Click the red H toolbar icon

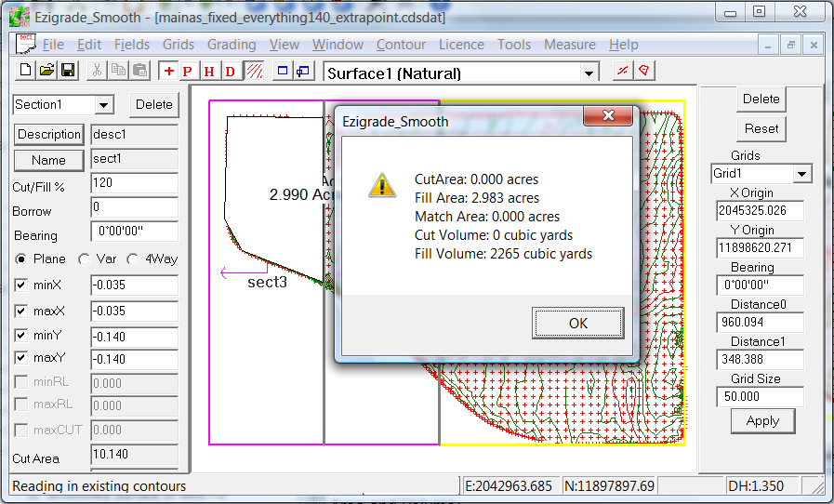209,72
